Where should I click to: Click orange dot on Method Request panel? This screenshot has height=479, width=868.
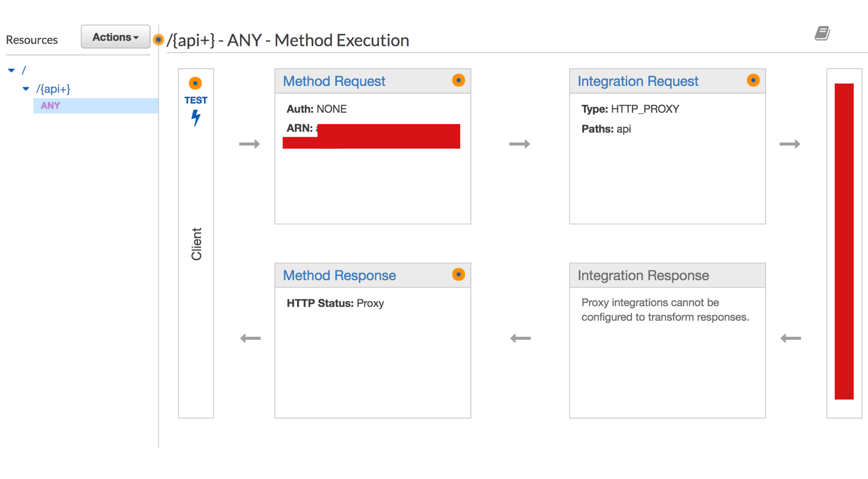pyautogui.click(x=458, y=80)
